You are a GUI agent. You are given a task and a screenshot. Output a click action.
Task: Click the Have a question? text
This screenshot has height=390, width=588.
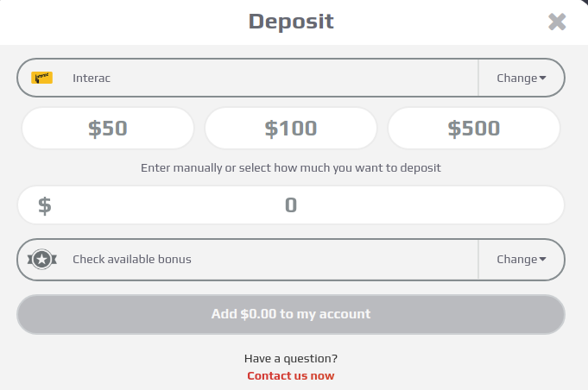291,359
